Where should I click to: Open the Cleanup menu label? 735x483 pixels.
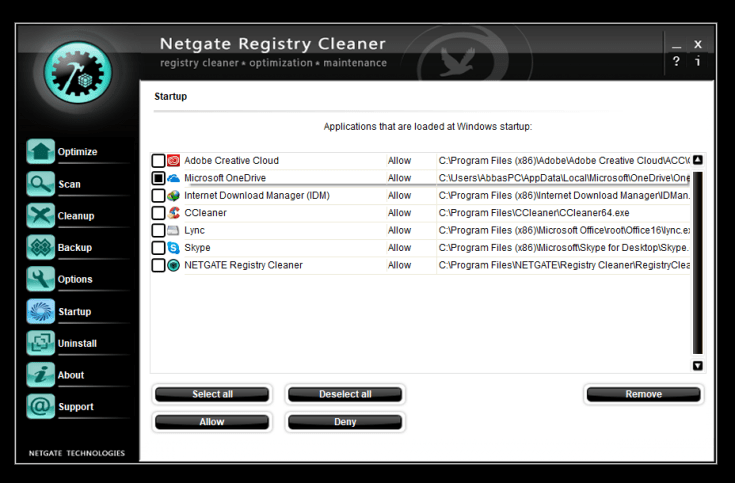click(x=76, y=216)
